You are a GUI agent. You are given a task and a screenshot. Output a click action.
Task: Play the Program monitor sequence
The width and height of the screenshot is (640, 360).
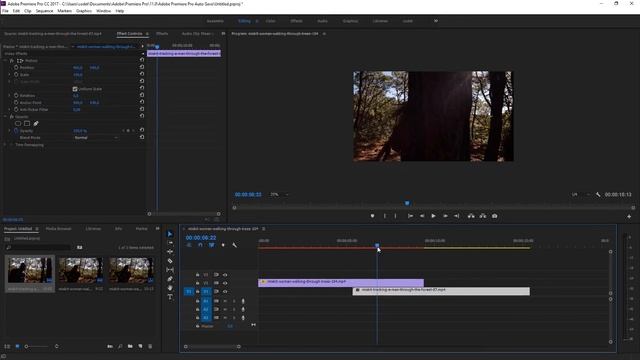coord(433,216)
